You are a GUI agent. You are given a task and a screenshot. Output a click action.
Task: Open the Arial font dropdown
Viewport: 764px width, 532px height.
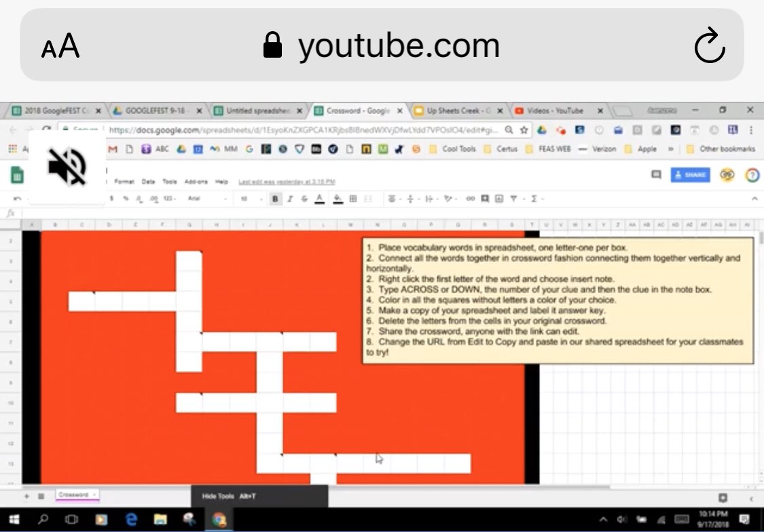point(208,199)
